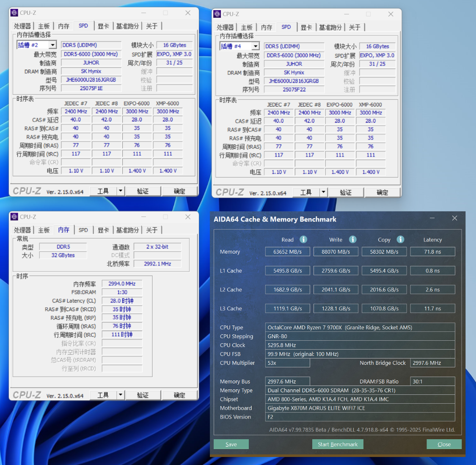The height and width of the screenshot is (465, 476).
Task: Click memory size field 32 GBytes
Action: (x=63, y=255)
